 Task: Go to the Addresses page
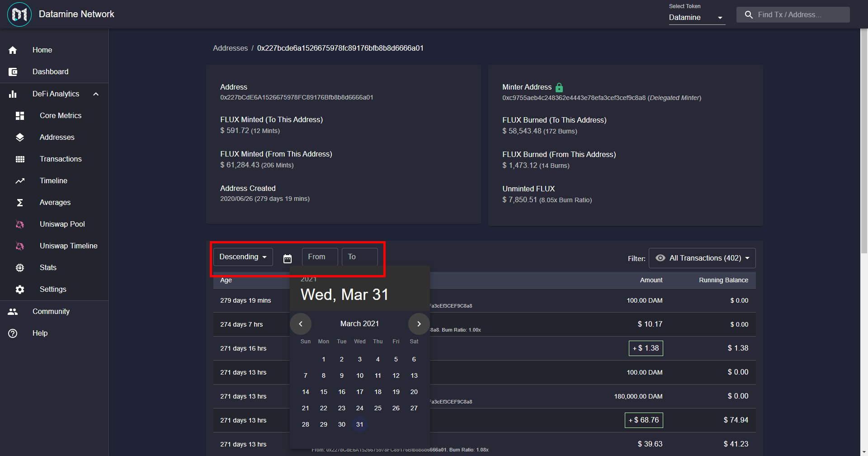click(54, 138)
